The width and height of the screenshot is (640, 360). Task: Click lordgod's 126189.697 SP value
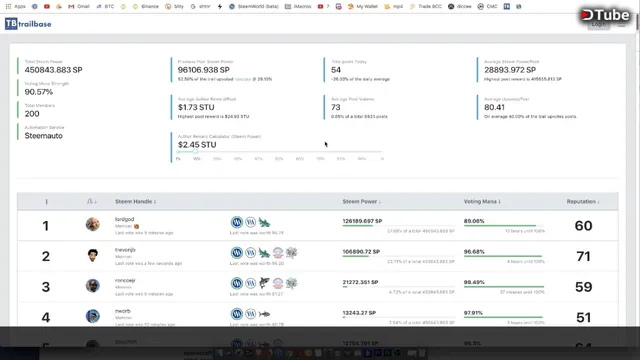pos(362,221)
